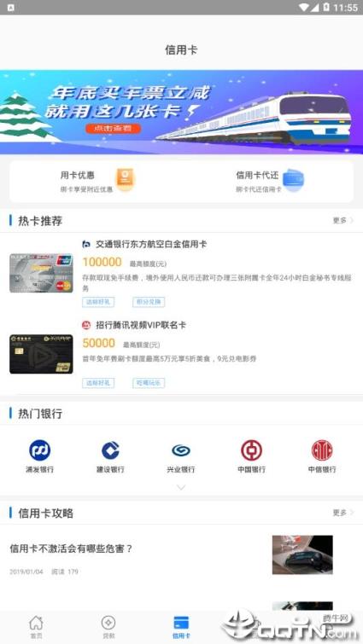The height and width of the screenshot is (644, 363).
Task: Expand the full list of 热门银行
Action: pos(181,488)
